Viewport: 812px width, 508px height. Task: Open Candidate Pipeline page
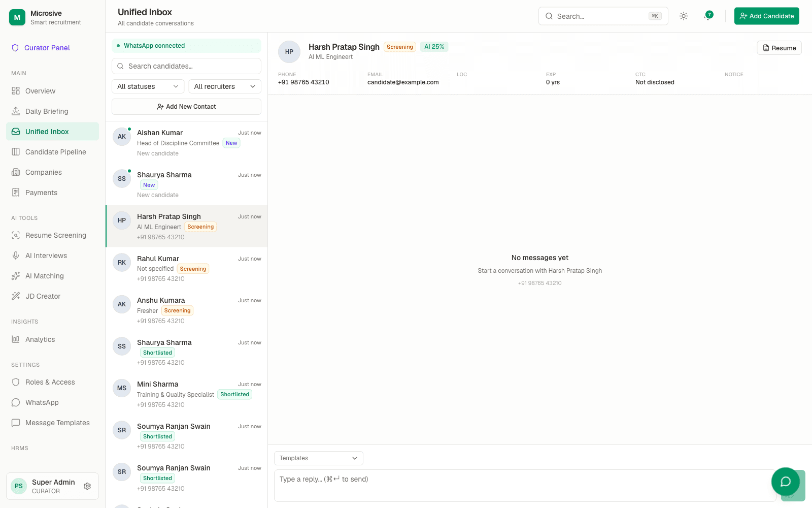(x=52, y=152)
